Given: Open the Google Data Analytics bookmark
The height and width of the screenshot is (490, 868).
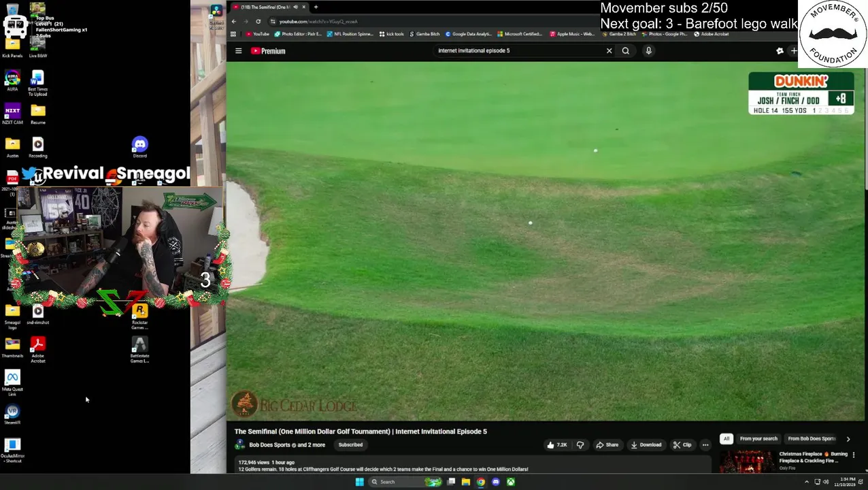Looking at the screenshot, I should click(468, 34).
